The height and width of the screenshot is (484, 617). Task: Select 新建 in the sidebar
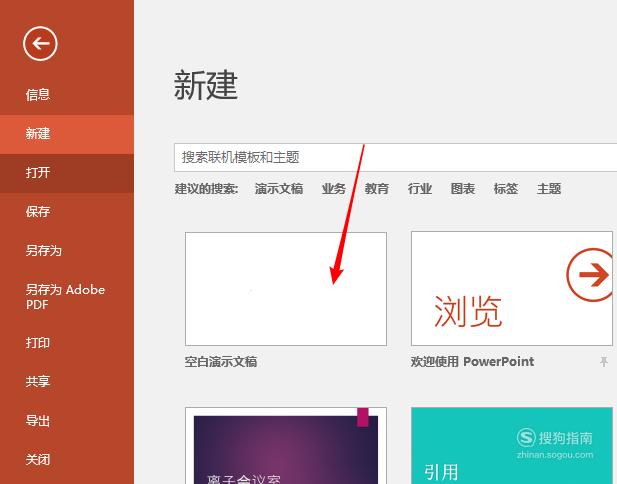[67, 134]
